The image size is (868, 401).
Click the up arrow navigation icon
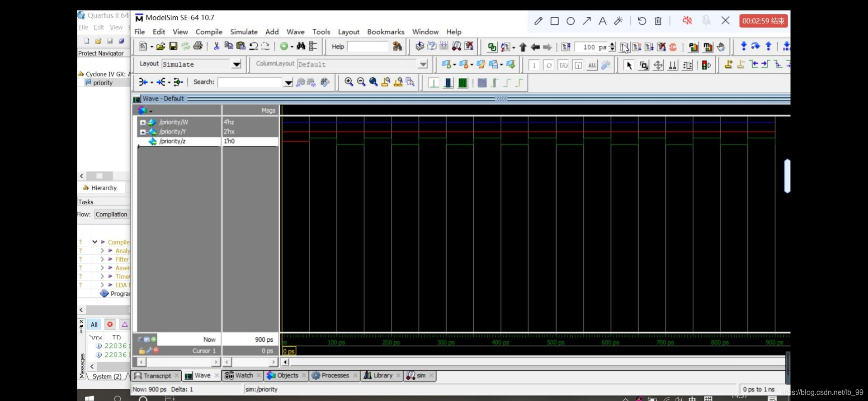pos(523,47)
